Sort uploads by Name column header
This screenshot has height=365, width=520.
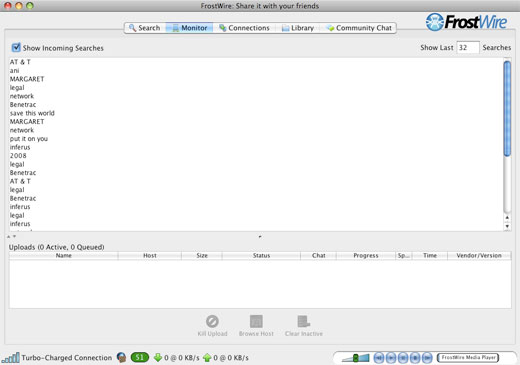[63, 256]
